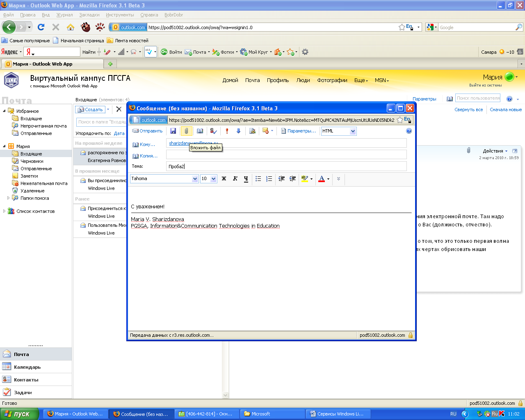Check names icon in message toolbar
The width and height of the screenshot is (525, 420).
[x=213, y=131]
